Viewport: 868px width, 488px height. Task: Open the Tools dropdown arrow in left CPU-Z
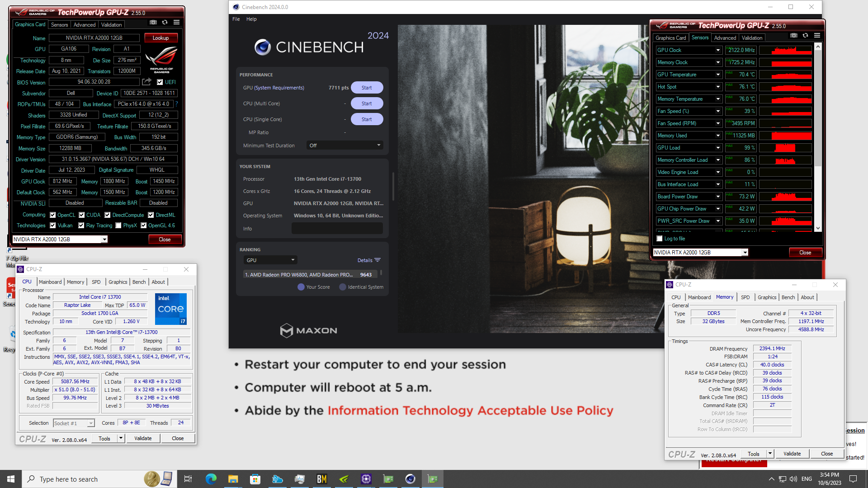tap(121, 438)
